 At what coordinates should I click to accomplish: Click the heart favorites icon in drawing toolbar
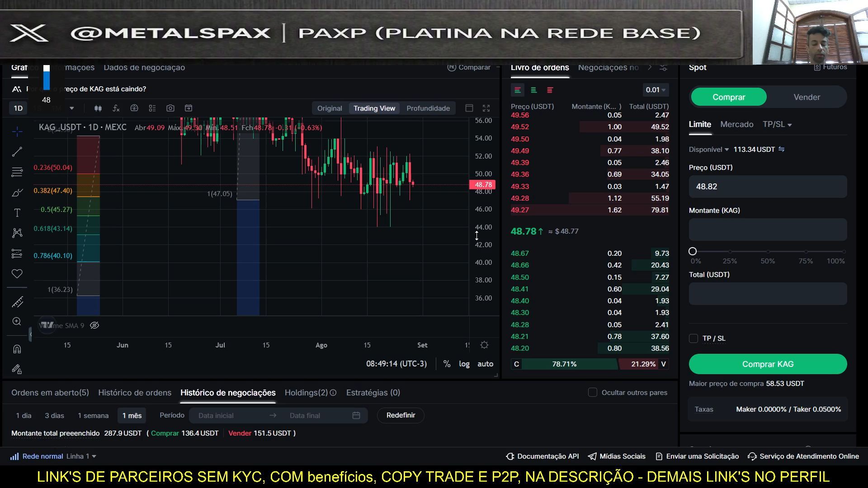click(17, 274)
